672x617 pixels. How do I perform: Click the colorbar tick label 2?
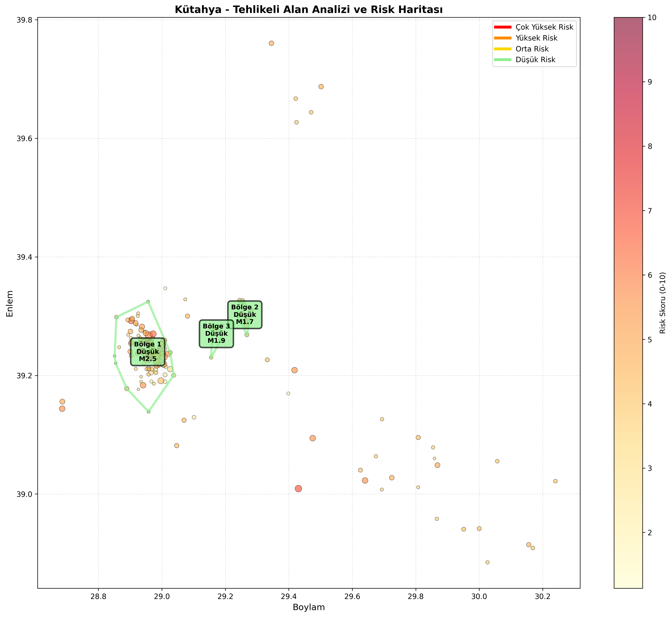[x=649, y=533]
